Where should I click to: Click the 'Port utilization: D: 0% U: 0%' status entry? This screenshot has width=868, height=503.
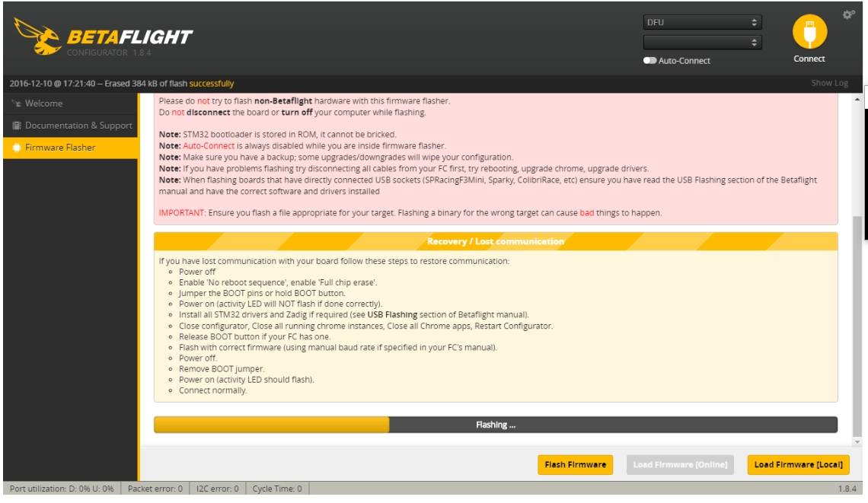point(62,489)
